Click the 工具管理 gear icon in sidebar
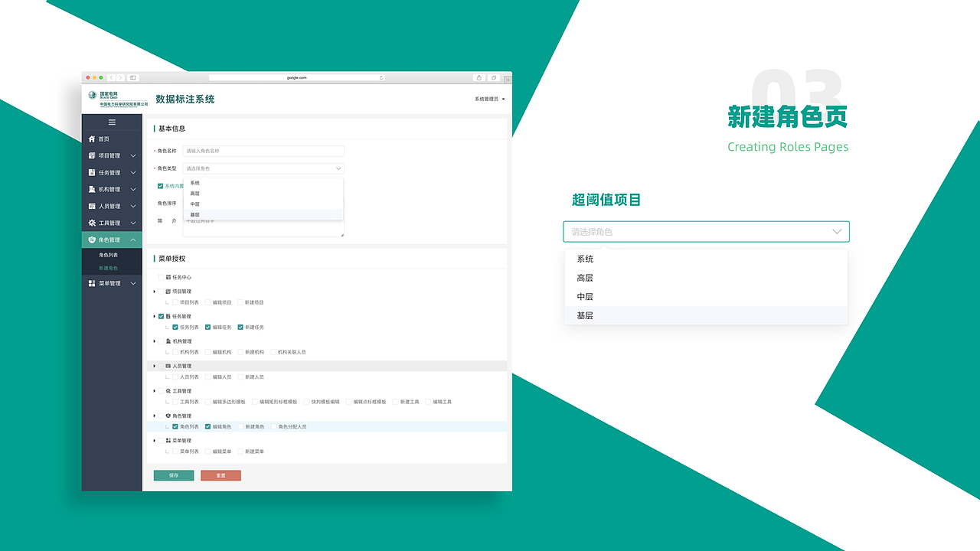This screenshot has height=551, width=980. 92,223
